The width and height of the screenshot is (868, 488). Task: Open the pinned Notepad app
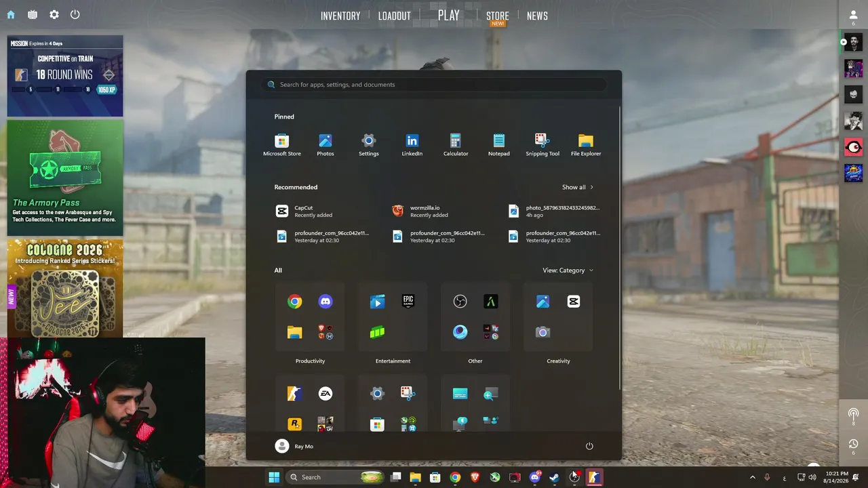click(x=499, y=145)
